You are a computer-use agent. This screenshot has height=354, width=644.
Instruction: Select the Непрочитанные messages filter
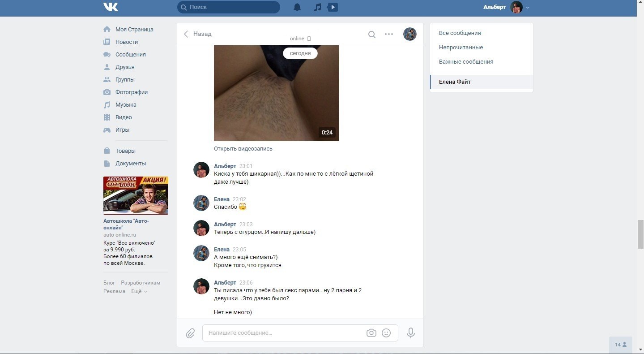click(461, 47)
